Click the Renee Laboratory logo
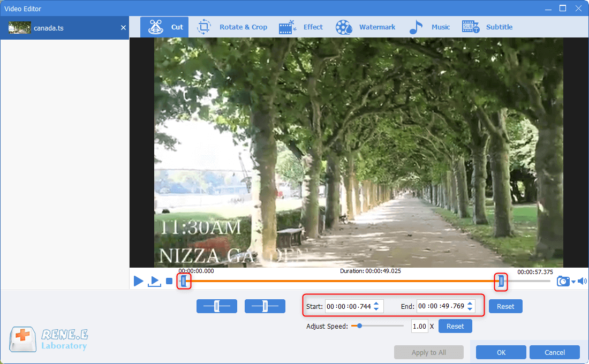The height and width of the screenshot is (364, 589). pos(49,339)
